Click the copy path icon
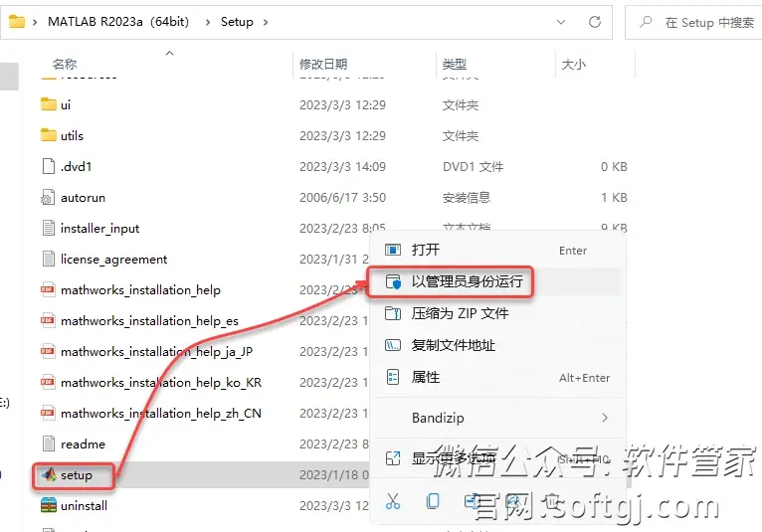 393,345
